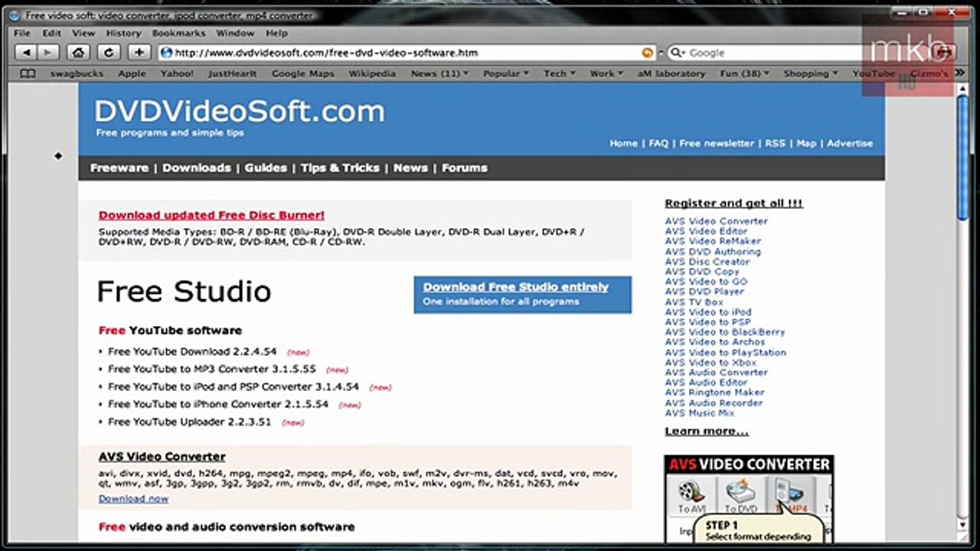
Task: Click the News navigation tab
Action: click(410, 168)
